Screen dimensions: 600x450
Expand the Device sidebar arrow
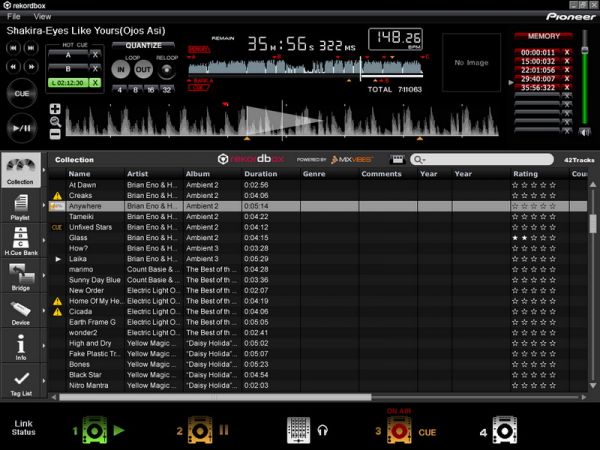coord(44,310)
